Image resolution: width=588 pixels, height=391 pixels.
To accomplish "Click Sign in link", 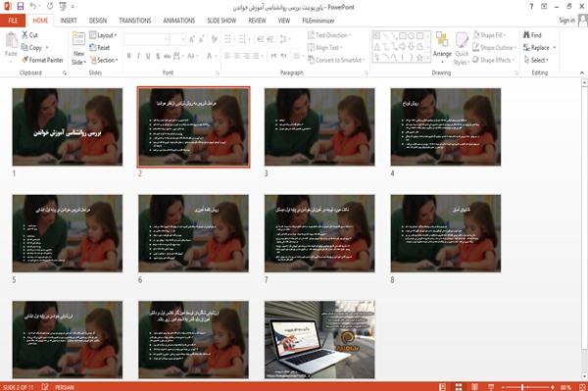I will (x=566, y=21).
